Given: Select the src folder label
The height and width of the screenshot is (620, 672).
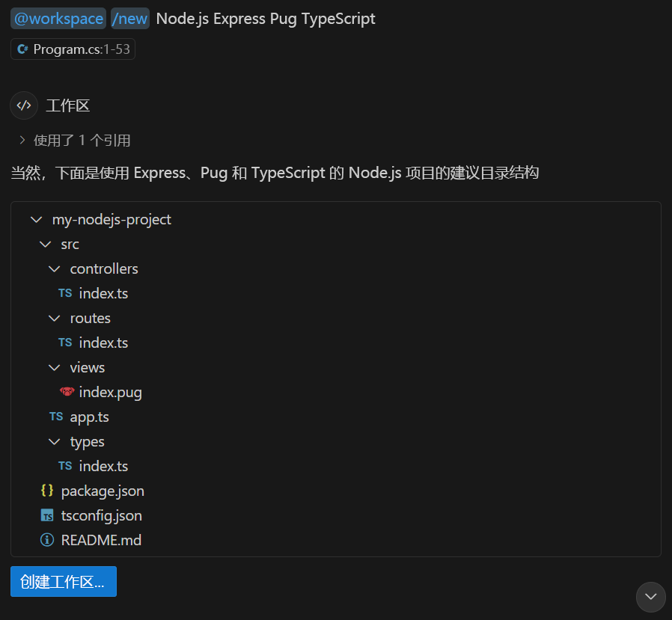Looking at the screenshot, I should (x=70, y=245).
